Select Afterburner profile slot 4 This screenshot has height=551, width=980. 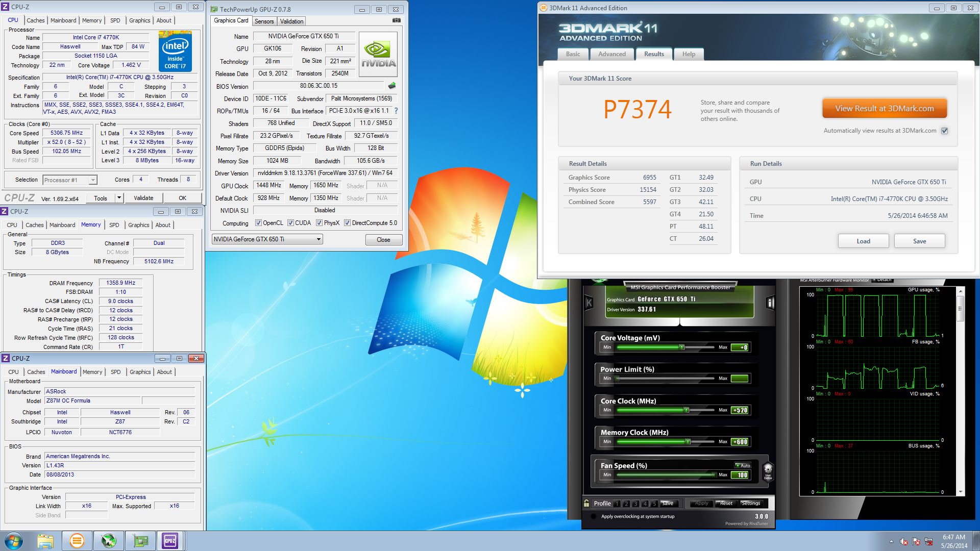tap(645, 504)
